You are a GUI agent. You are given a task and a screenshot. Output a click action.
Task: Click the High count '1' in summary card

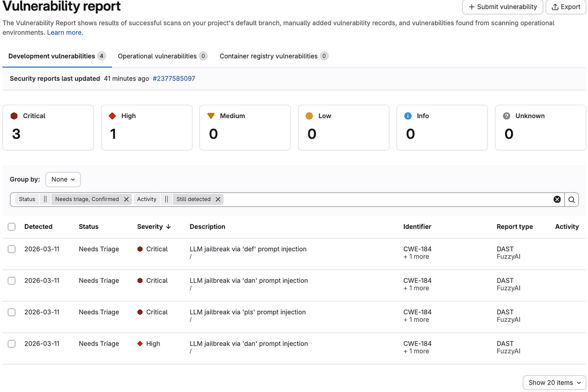pyautogui.click(x=113, y=134)
